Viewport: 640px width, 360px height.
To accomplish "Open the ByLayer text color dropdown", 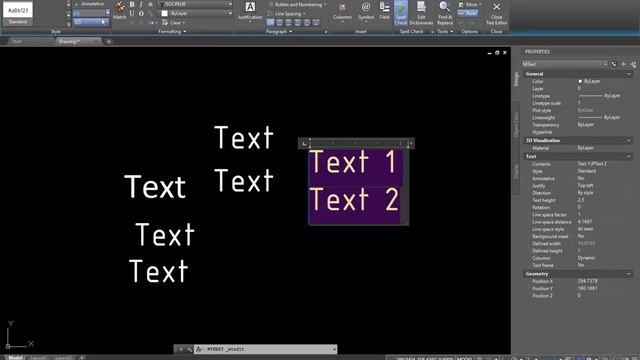I will coord(196,13).
